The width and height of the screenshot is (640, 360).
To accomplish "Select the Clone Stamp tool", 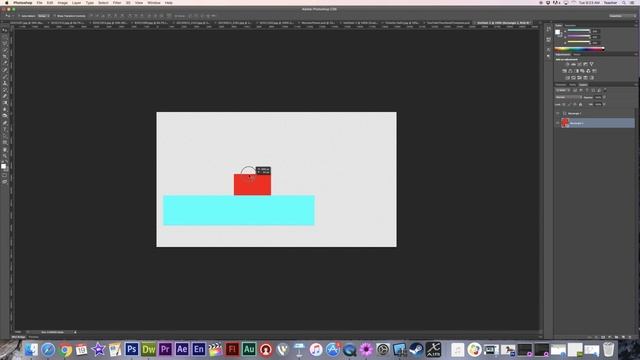I will (5, 83).
